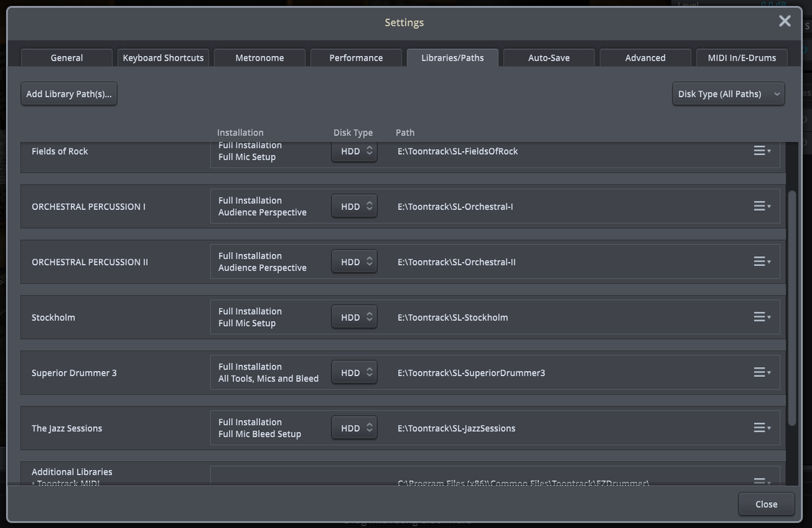Click path E:\Toontrack\SL-FieldsOfRock

pos(458,151)
